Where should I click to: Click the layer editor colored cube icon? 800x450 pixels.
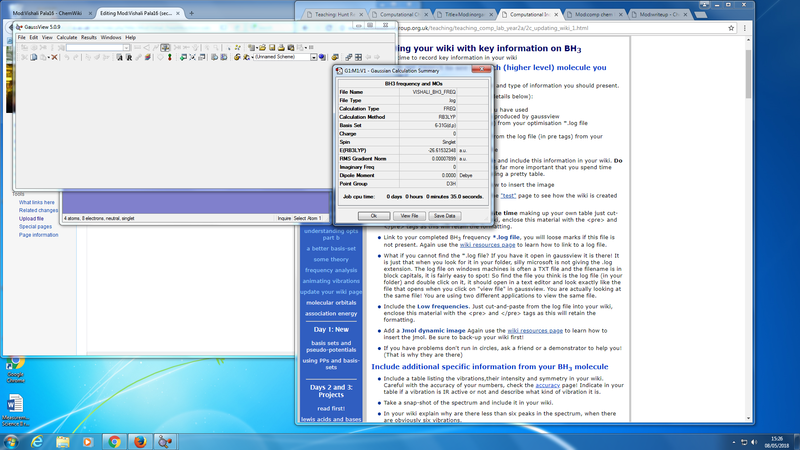pyautogui.click(x=148, y=57)
